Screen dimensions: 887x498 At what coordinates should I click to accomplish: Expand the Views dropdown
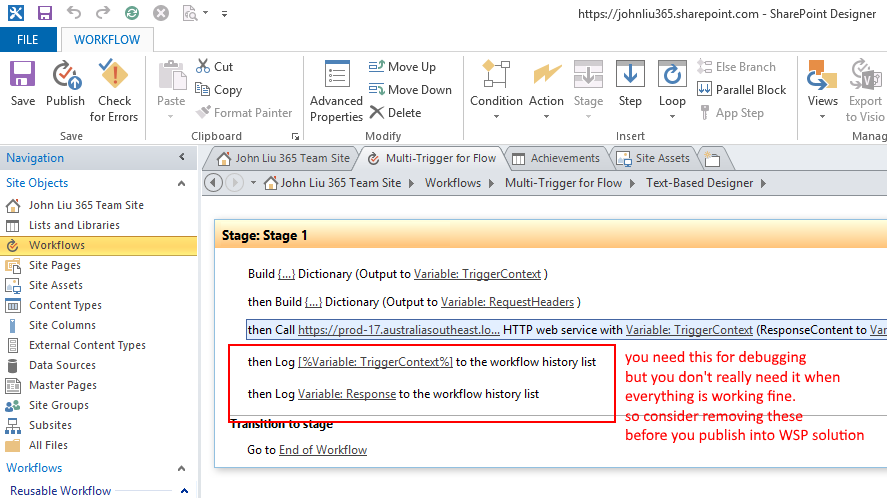(822, 90)
